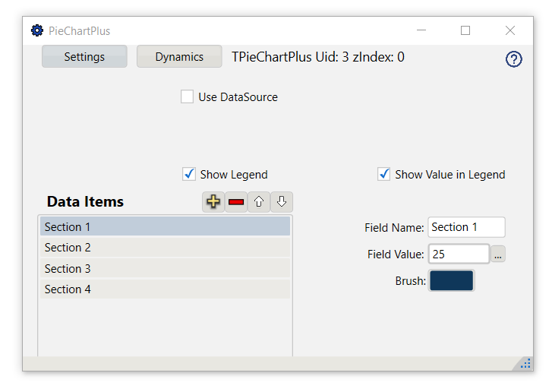552x392 pixels.
Task: Click the Field Name input box
Action: pos(466,227)
